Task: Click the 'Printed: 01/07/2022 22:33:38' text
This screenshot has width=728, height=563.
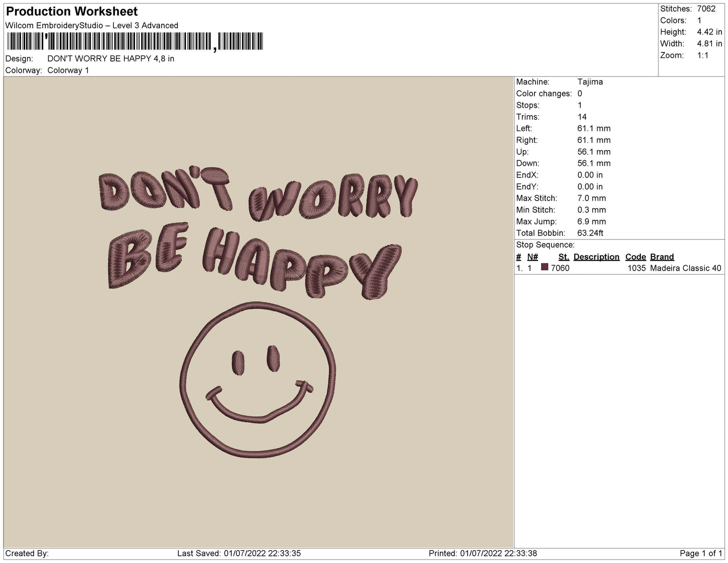Action: (483, 553)
